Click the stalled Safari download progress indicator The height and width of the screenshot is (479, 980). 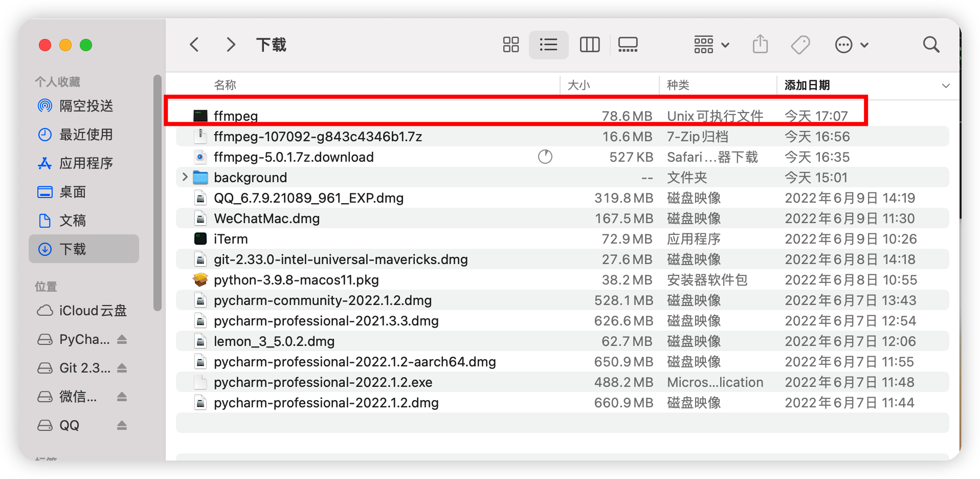(545, 157)
